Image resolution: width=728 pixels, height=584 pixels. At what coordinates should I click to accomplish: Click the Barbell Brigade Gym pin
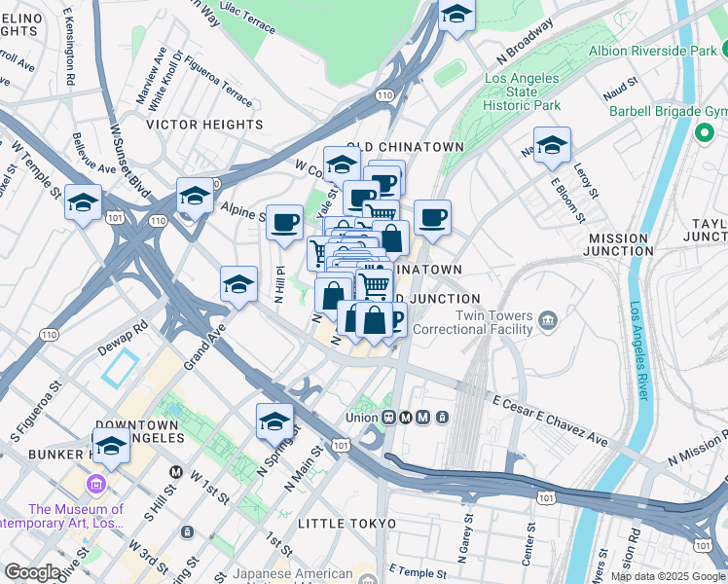pos(705,133)
